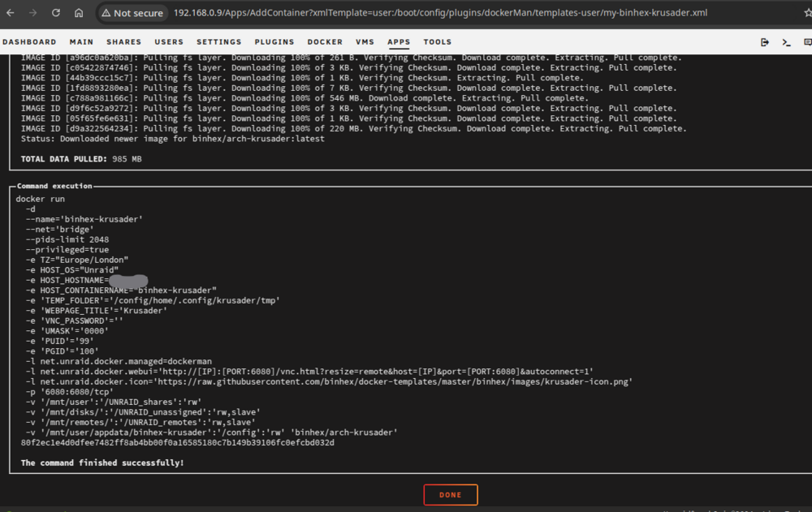Click the DONE button
812x512 pixels.
tap(451, 495)
